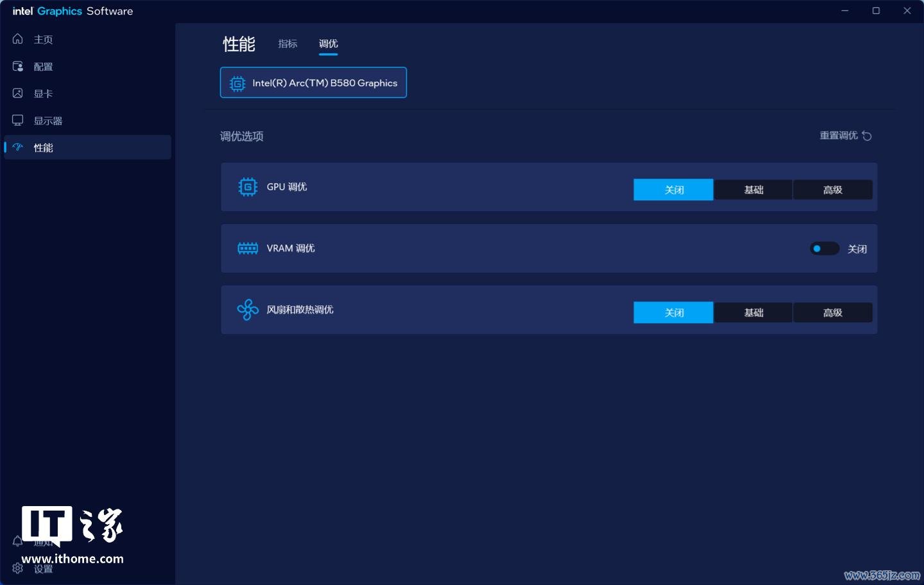
Task: Select Intel(R) Arc(TM) B580 Graphics device text
Action: pyautogui.click(x=325, y=83)
